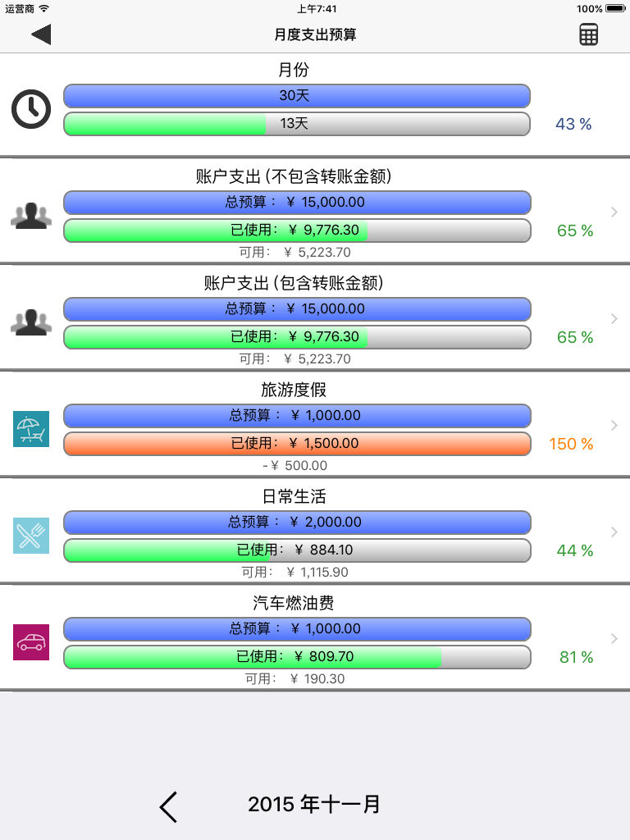The image size is (630, 840).
Task: Expand 旅游度假 budget details chevron
Action: pyautogui.click(x=614, y=426)
